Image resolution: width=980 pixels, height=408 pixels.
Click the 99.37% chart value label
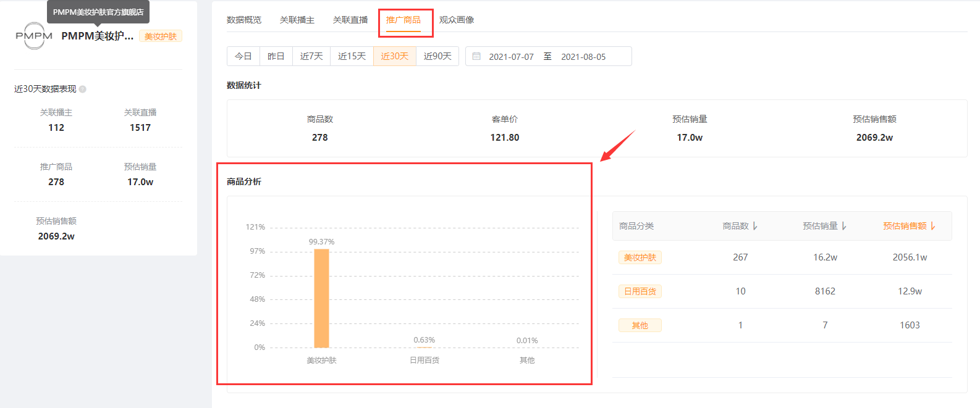321,242
